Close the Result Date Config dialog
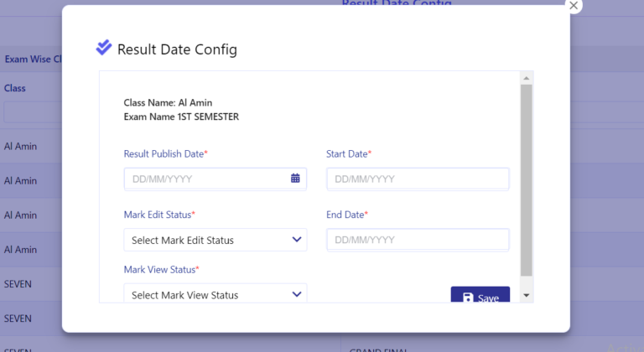The image size is (644, 352). (574, 6)
